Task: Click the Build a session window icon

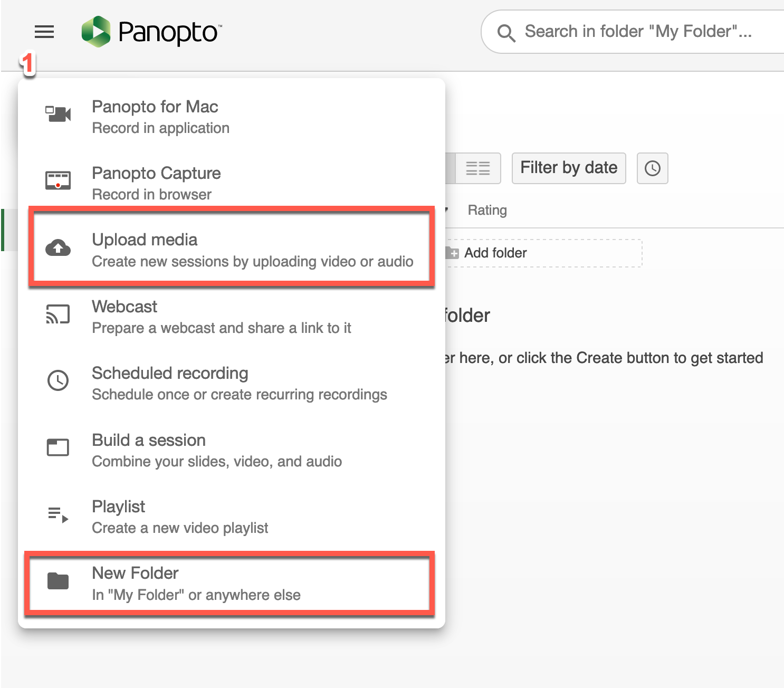Action: pyautogui.click(x=58, y=447)
